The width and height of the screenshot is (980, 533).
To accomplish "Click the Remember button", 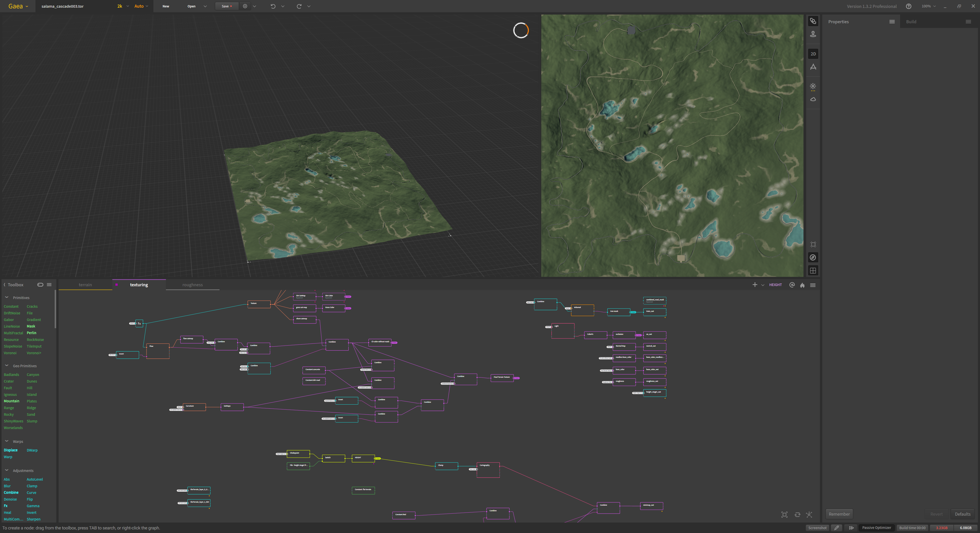I will pyautogui.click(x=839, y=514).
